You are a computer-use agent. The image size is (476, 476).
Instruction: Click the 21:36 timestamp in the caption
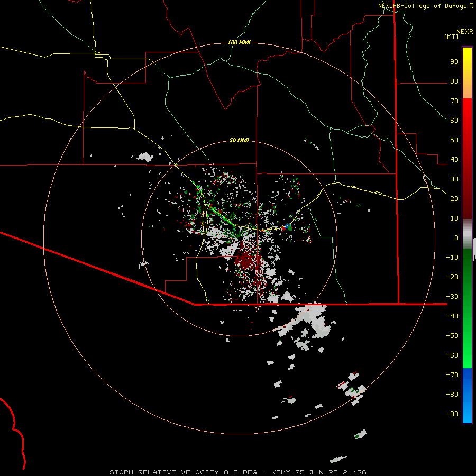354,472
